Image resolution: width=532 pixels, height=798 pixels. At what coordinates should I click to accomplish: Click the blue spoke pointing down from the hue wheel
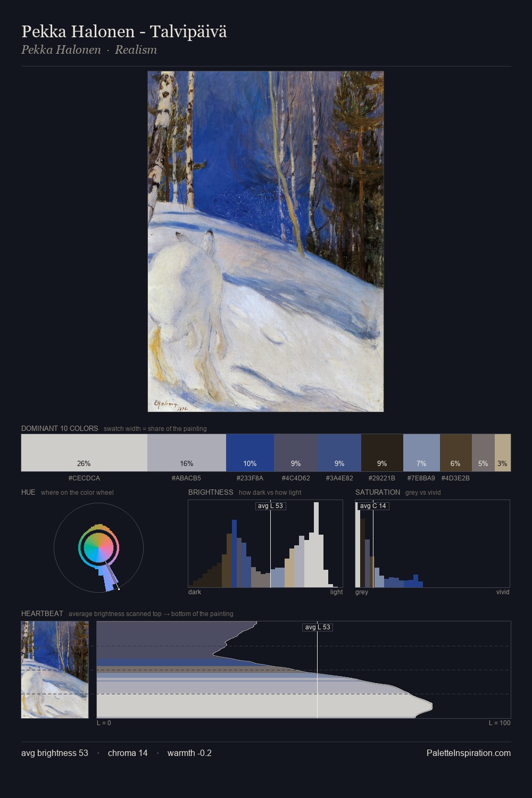pos(108,579)
